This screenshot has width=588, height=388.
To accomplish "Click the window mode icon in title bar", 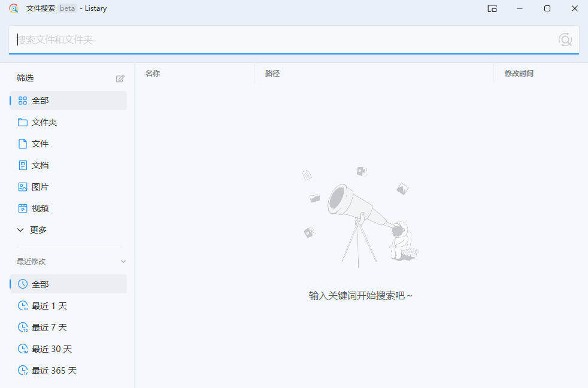I will [492, 8].
